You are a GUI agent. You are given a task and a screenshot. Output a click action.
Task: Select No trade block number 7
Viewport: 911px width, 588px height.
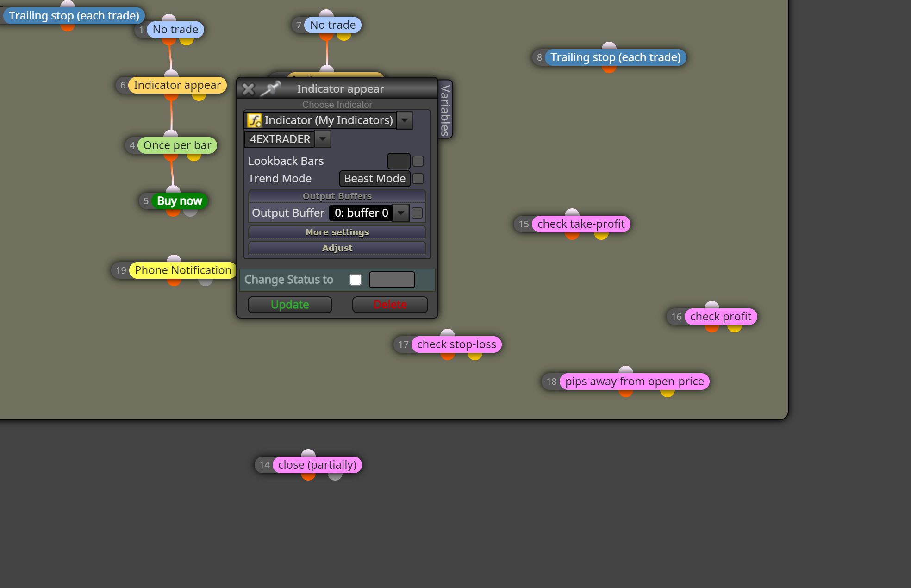click(x=333, y=25)
